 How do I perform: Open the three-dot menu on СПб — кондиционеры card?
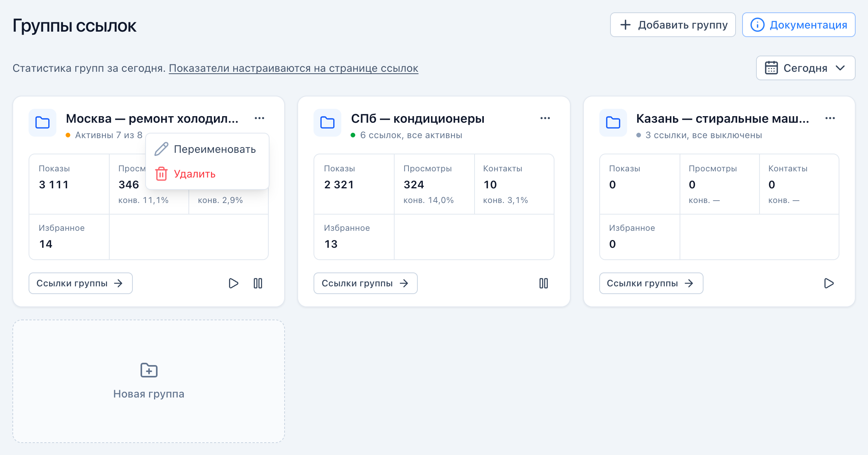click(545, 118)
